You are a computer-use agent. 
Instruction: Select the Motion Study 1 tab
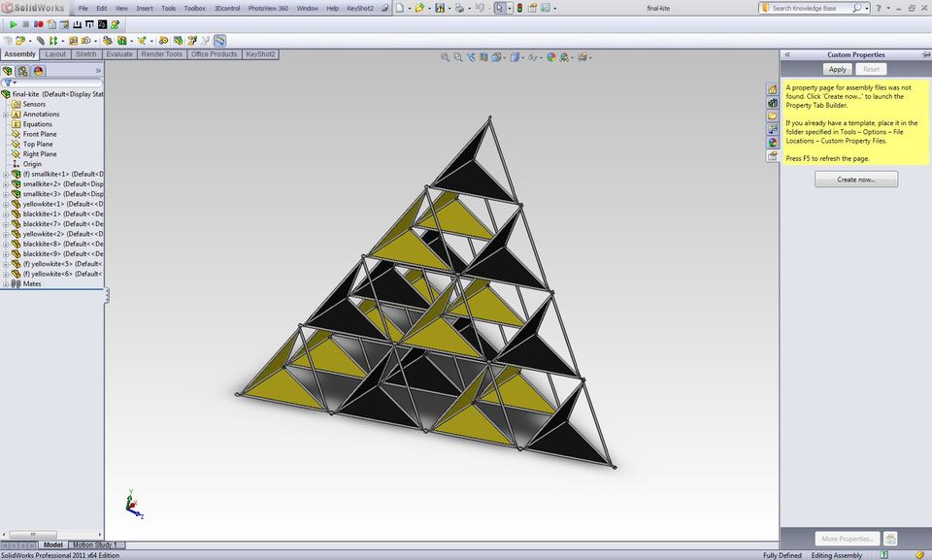tap(94, 544)
